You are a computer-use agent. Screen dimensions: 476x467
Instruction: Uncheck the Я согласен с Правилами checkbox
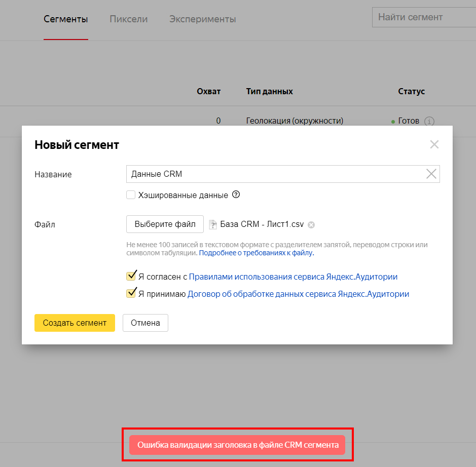[x=131, y=277]
